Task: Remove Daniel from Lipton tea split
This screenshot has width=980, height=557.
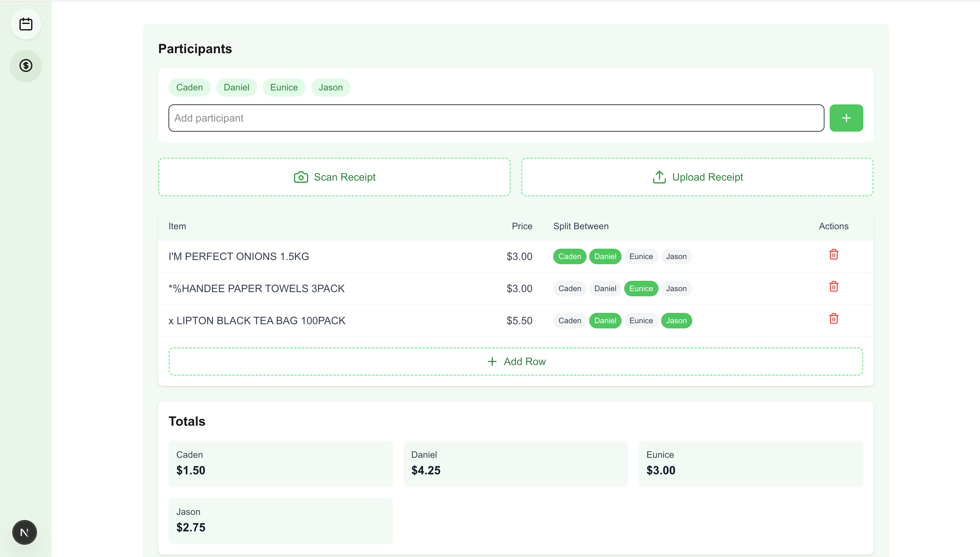Action: [605, 321]
